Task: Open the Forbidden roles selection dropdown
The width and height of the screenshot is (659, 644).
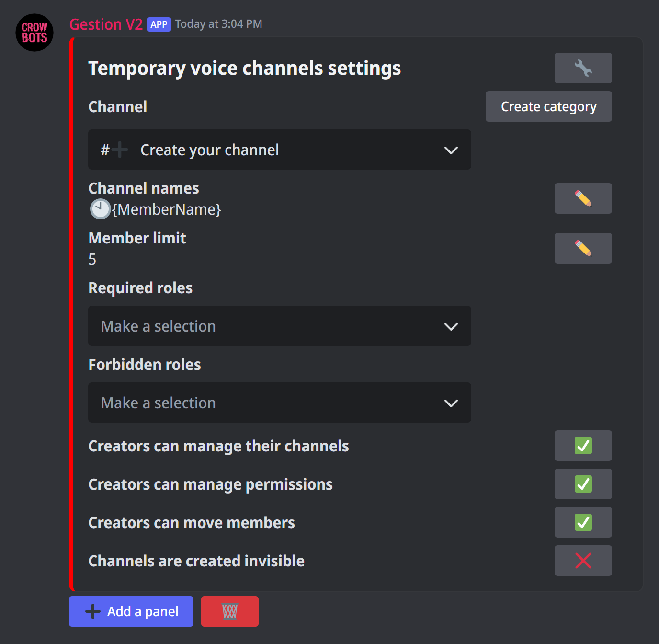Action: pos(280,402)
